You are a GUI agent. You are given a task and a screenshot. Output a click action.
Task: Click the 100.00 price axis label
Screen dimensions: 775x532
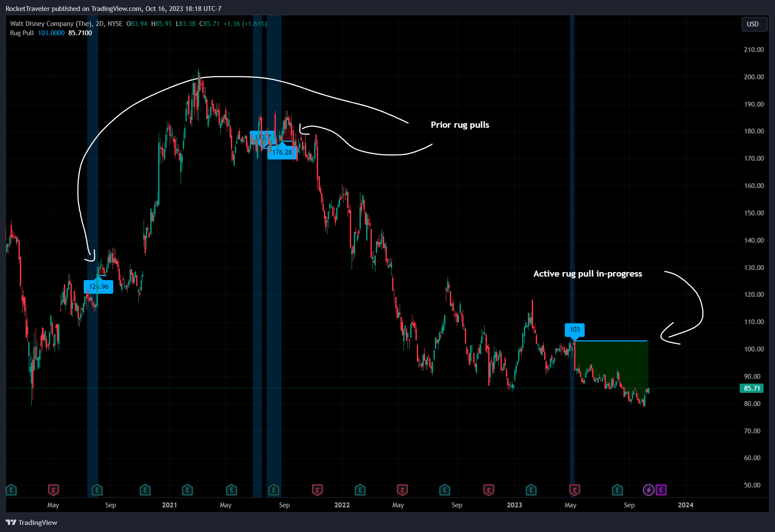tap(754, 349)
